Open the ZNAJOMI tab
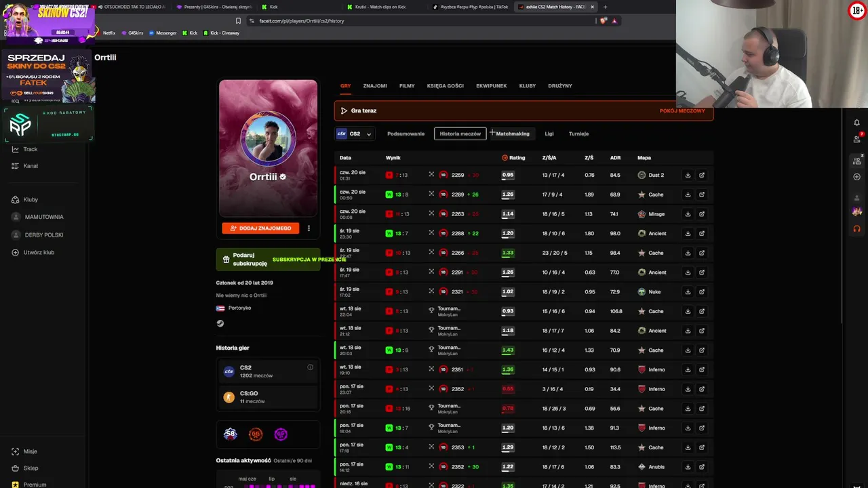 tap(375, 86)
